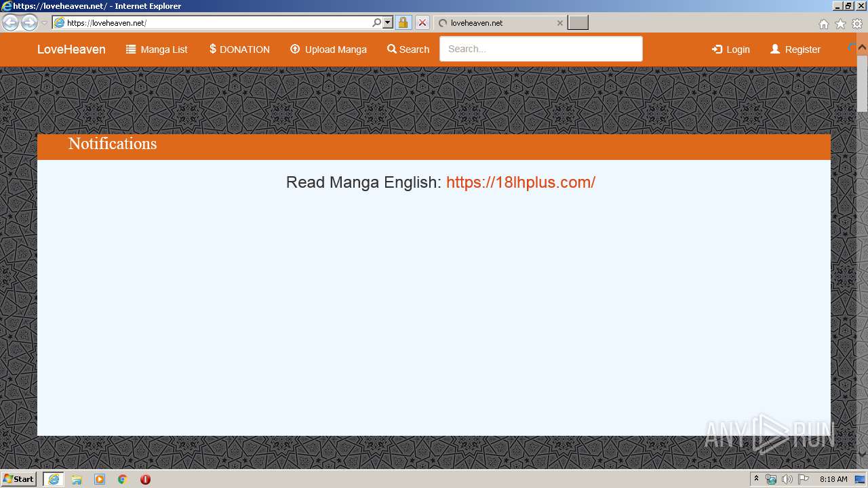Click the LoveHeaven site logo
868x488 pixels.
[x=71, y=49]
